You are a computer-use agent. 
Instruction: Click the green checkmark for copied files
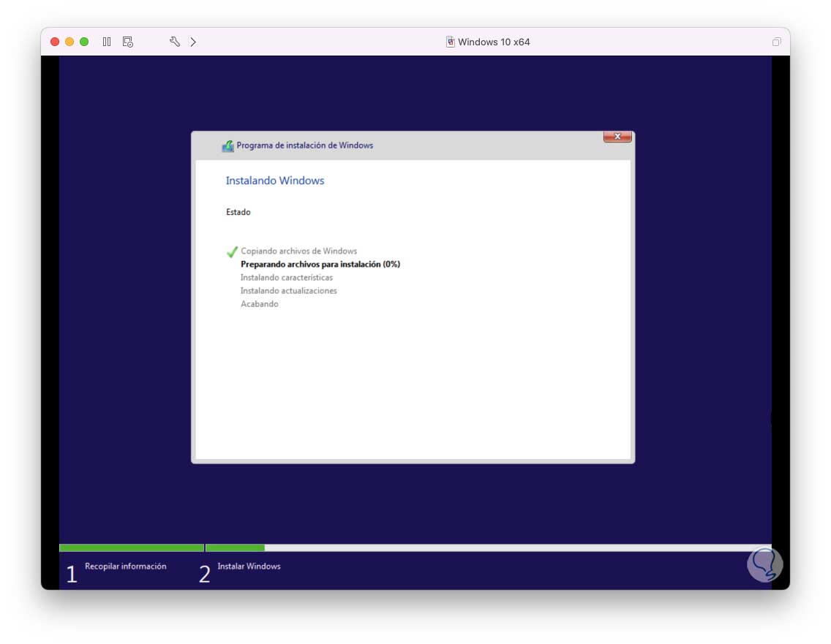232,251
